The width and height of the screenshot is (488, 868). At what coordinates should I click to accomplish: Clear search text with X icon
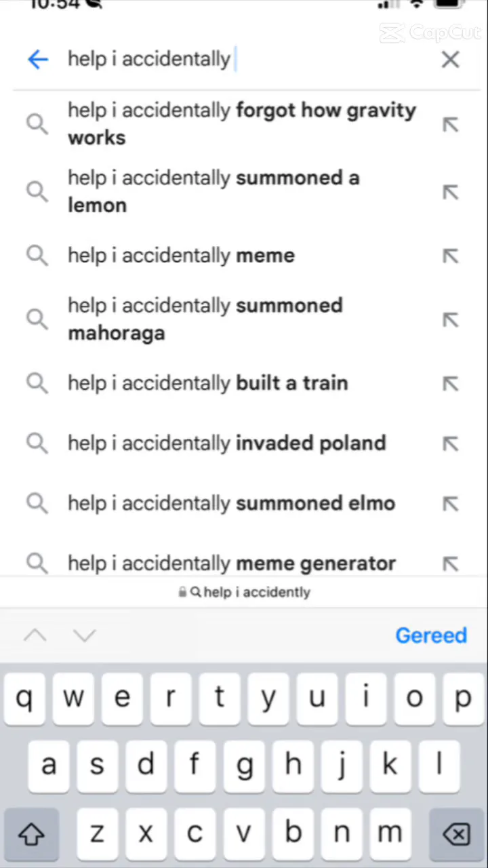pos(450,60)
